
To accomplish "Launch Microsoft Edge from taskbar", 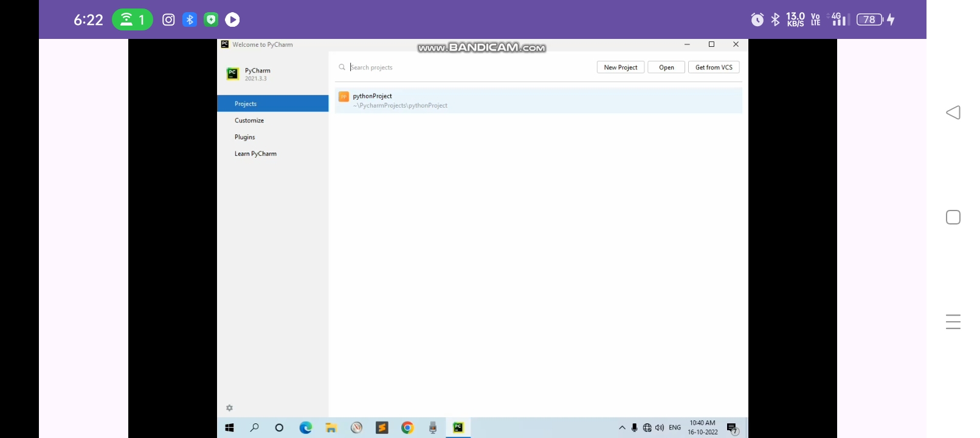I will 305,428.
